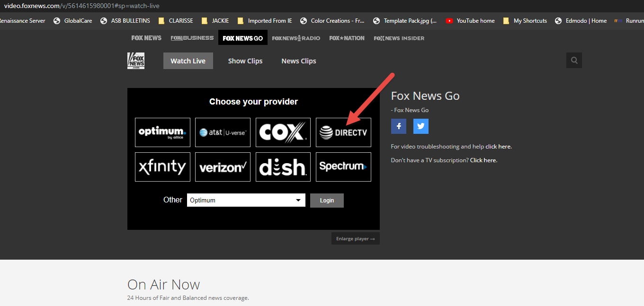The image size is (644, 306).
Task: Open Edmodo | Home bookmark
Action: [581, 21]
